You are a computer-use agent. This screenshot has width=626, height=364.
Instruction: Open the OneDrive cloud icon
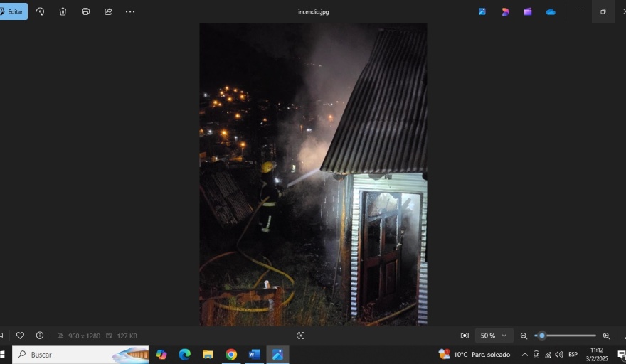[551, 11]
